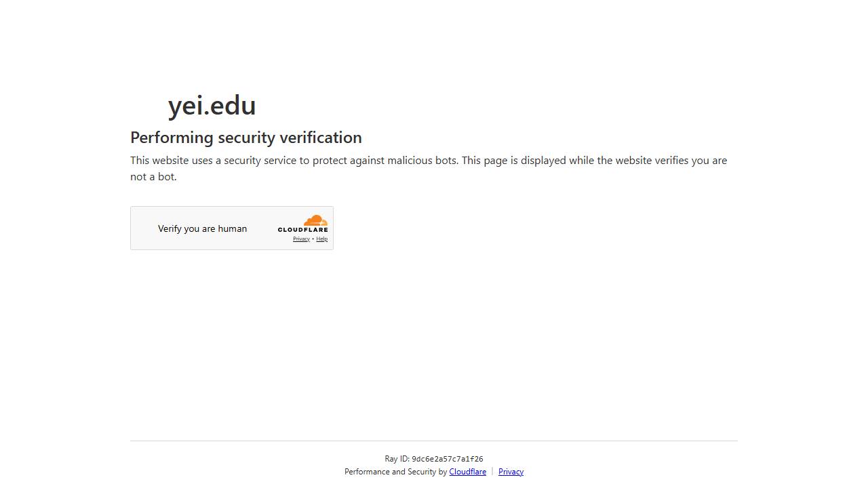Click the dot separator between Privacy and Help
Screen dimensions: 868x488
(x=313, y=239)
